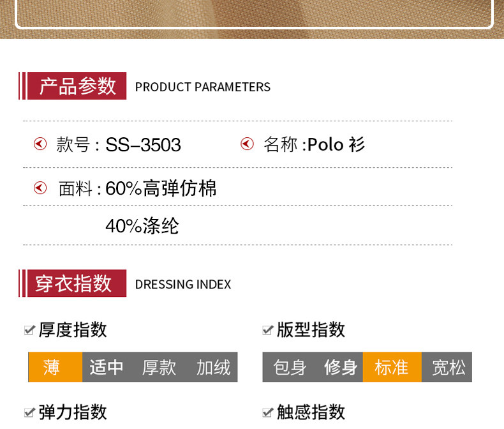Toggle the 厚度指数 checkbox

[29, 330]
